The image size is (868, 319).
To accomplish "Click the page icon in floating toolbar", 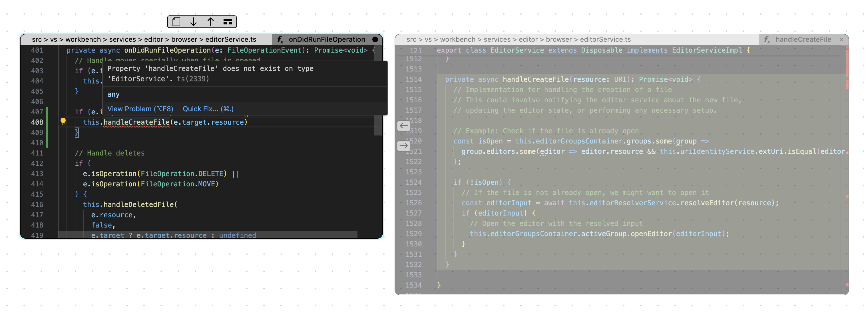I will 176,22.
